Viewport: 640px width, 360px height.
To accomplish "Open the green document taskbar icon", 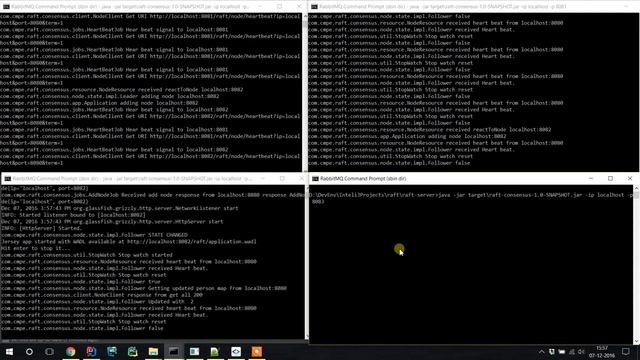I will pyautogui.click(x=215, y=351).
